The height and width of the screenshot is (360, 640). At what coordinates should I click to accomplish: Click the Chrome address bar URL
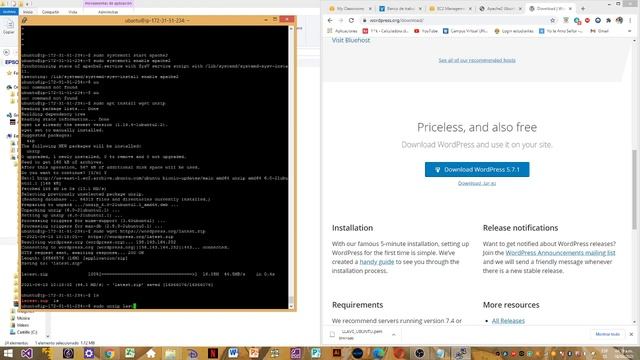[396, 20]
